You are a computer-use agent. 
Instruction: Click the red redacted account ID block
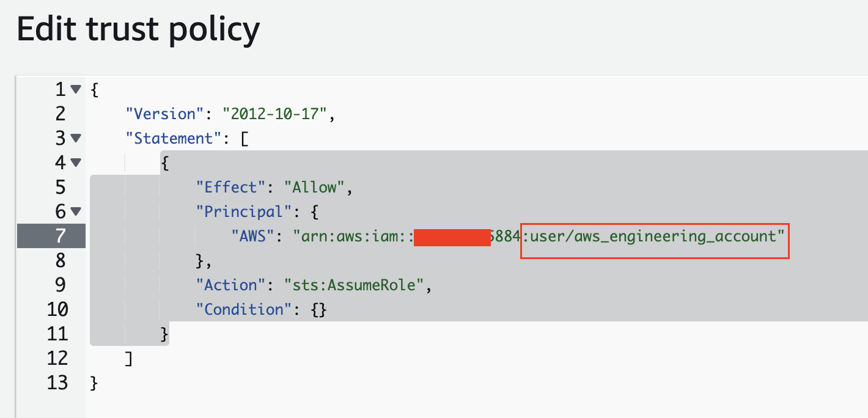pyautogui.click(x=452, y=236)
